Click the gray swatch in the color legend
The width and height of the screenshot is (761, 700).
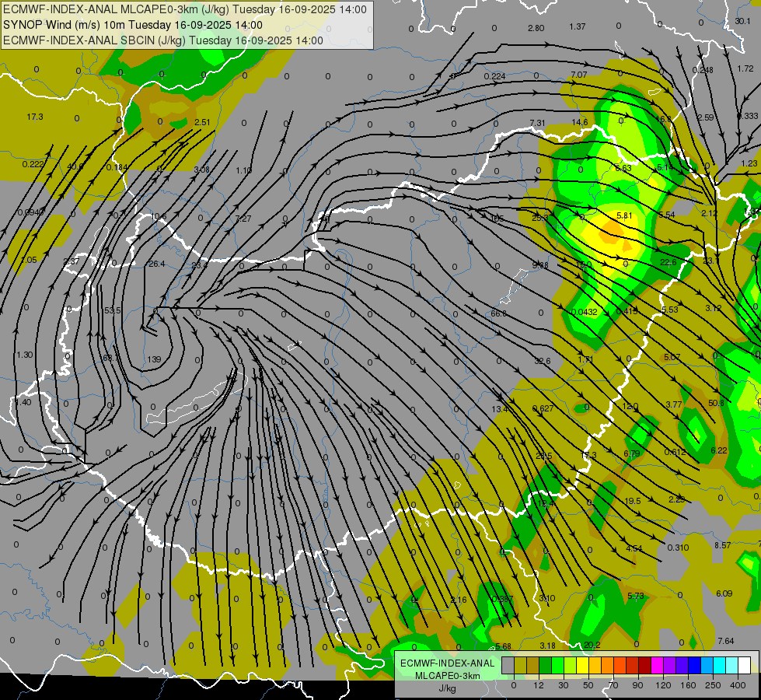(508, 666)
